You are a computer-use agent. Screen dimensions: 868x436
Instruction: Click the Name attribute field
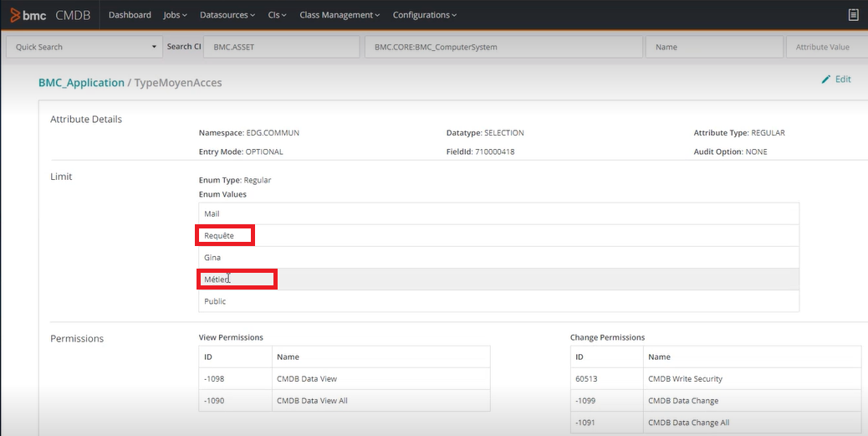tap(714, 47)
